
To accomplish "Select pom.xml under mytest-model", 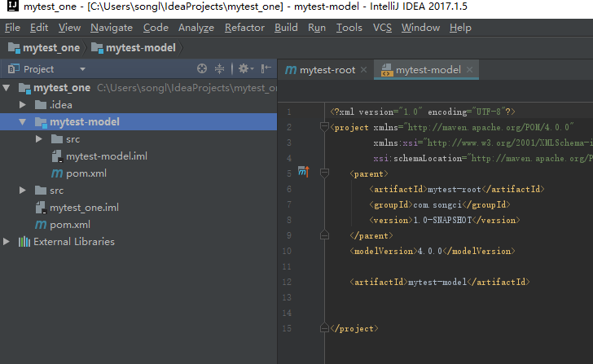I will (86, 173).
